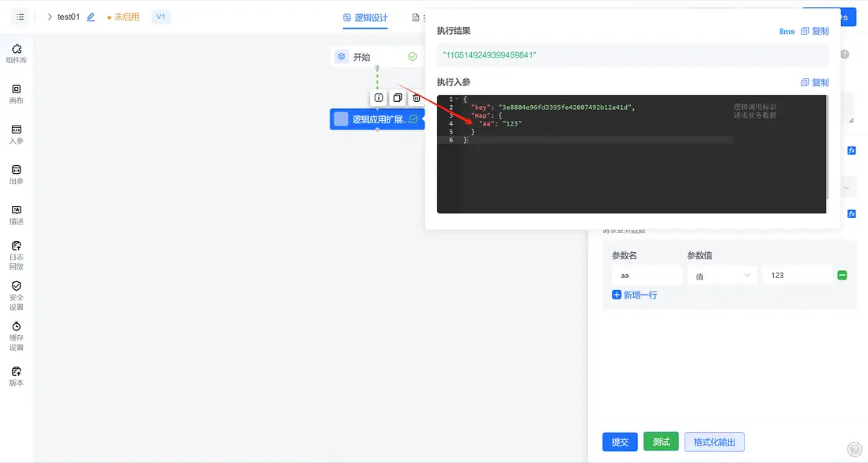Image resolution: width=868 pixels, height=463 pixels.
Task: Open the 出参 output parameters panel
Action: (x=16, y=175)
